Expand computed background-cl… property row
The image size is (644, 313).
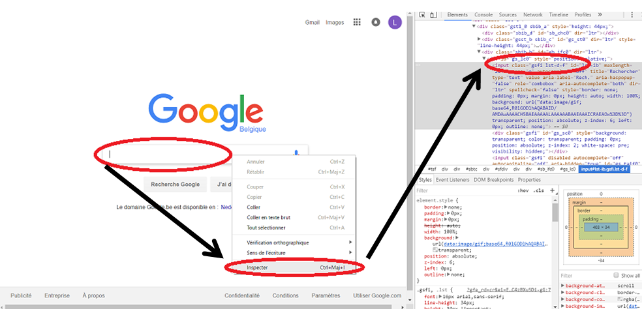click(563, 293)
